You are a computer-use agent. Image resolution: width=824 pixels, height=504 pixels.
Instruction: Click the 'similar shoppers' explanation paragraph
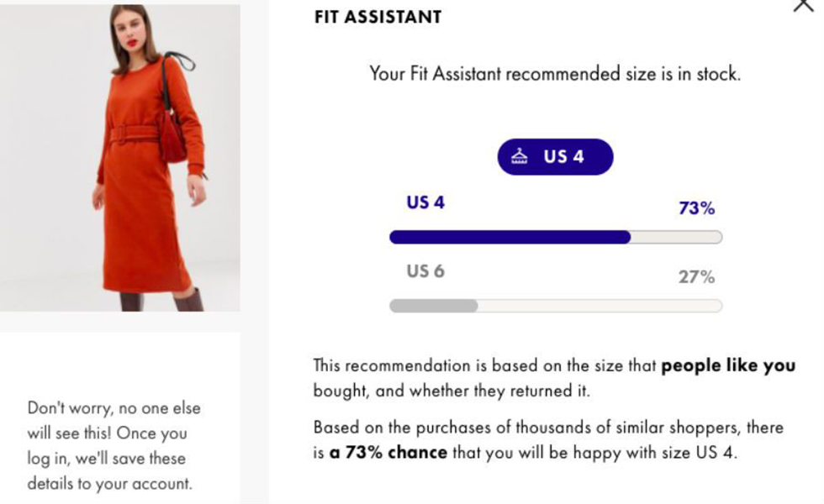pyautogui.click(x=548, y=440)
